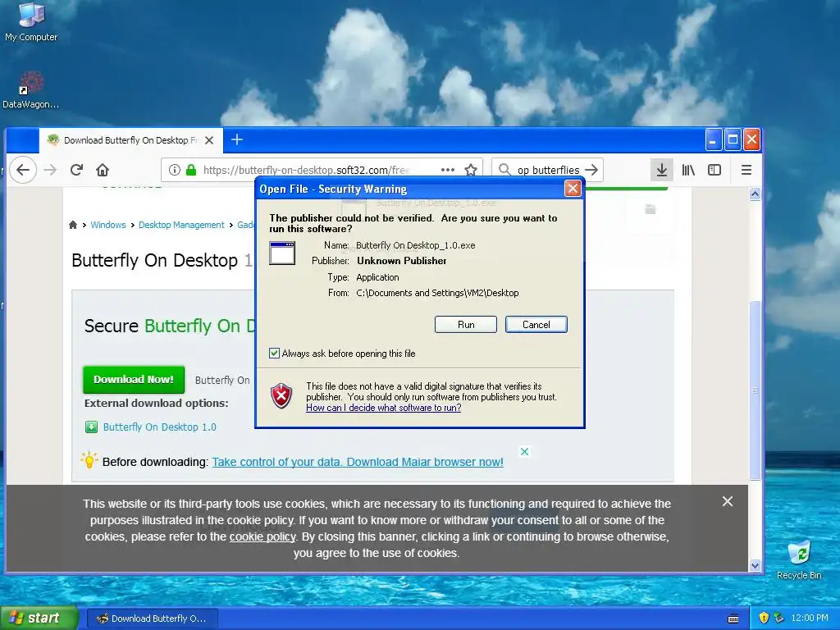The width and height of the screenshot is (840, 630).
Task: Click the vertical scrollbar thumb
Action: 755,391
